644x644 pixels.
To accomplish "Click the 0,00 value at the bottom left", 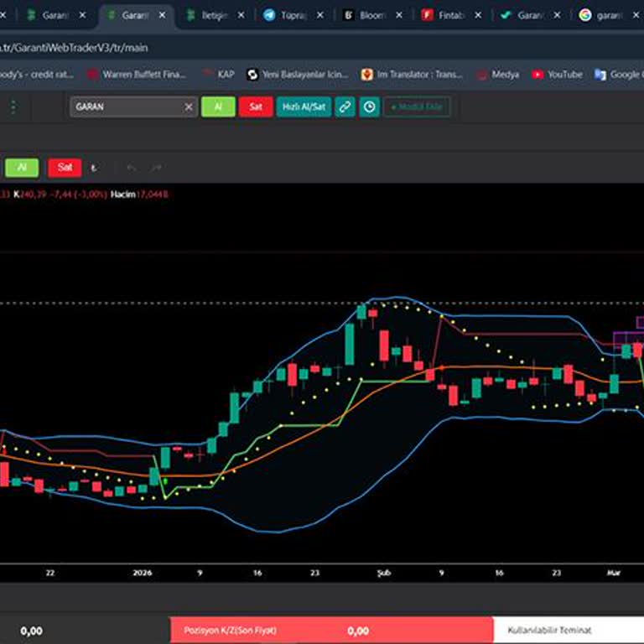I will click(x=32, y=631).
